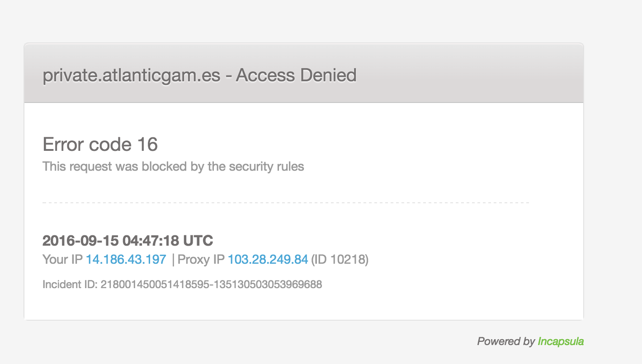Click the pipe separator before Proxy IP

[173, 260]
